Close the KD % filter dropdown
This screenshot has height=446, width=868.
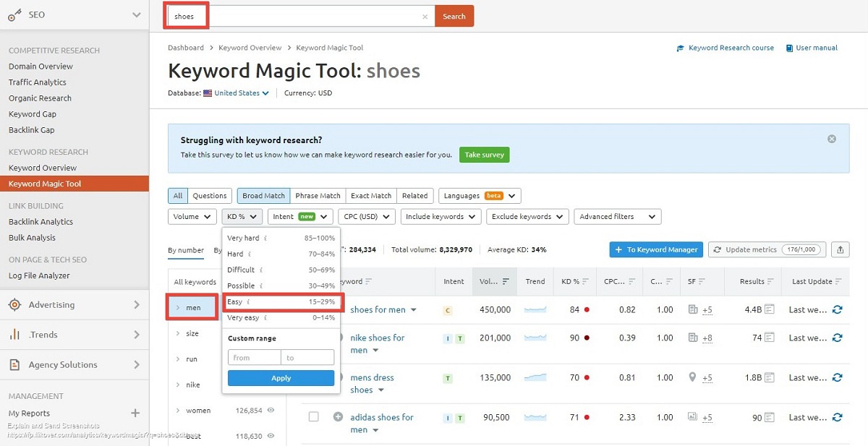(x=242, y=217)
